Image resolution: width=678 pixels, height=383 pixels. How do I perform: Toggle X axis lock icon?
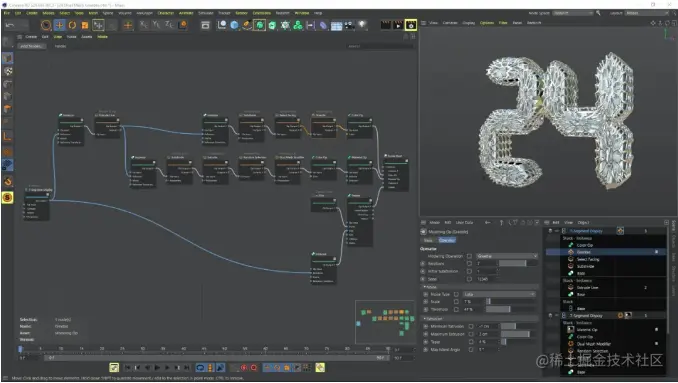point(144,25)
